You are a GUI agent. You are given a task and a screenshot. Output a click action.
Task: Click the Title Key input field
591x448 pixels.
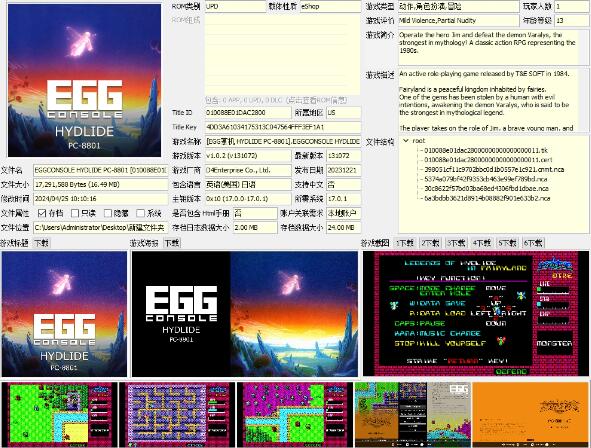point(283,127)
